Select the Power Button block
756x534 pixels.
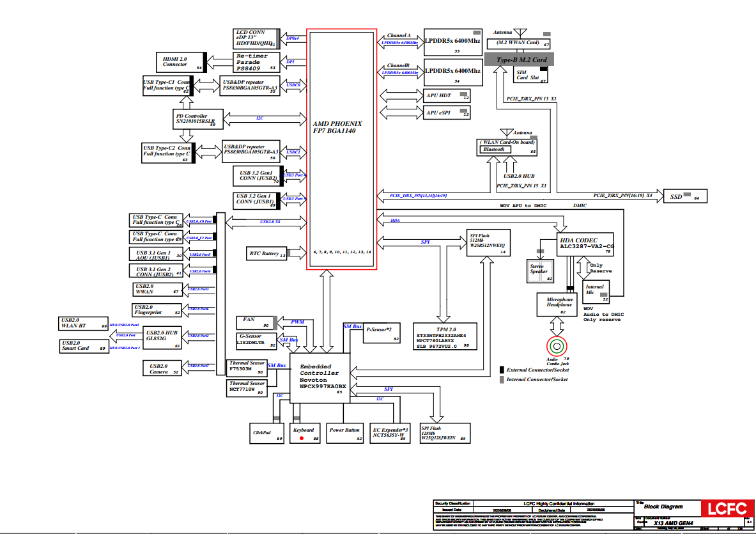(x=344, y=433)
